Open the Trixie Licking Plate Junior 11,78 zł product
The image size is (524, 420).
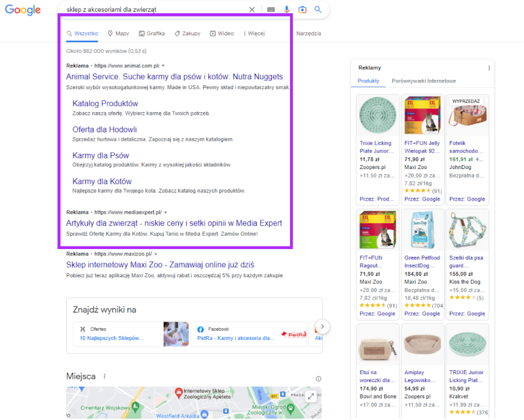(x=378, y=150)
